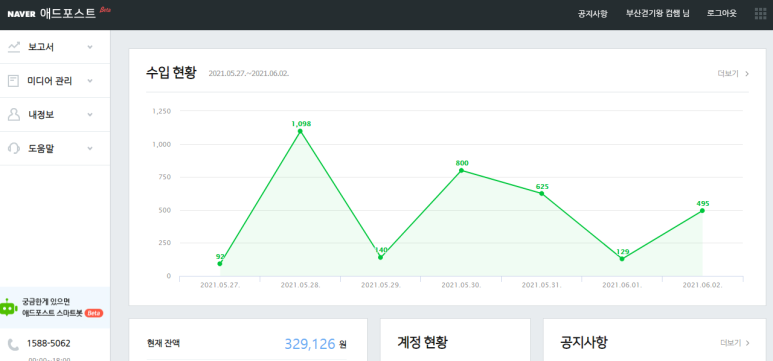Viewport: 773px width, 361px height.
Task: Expand the 도움말 menu chevron
Action: tap(90, 148)
